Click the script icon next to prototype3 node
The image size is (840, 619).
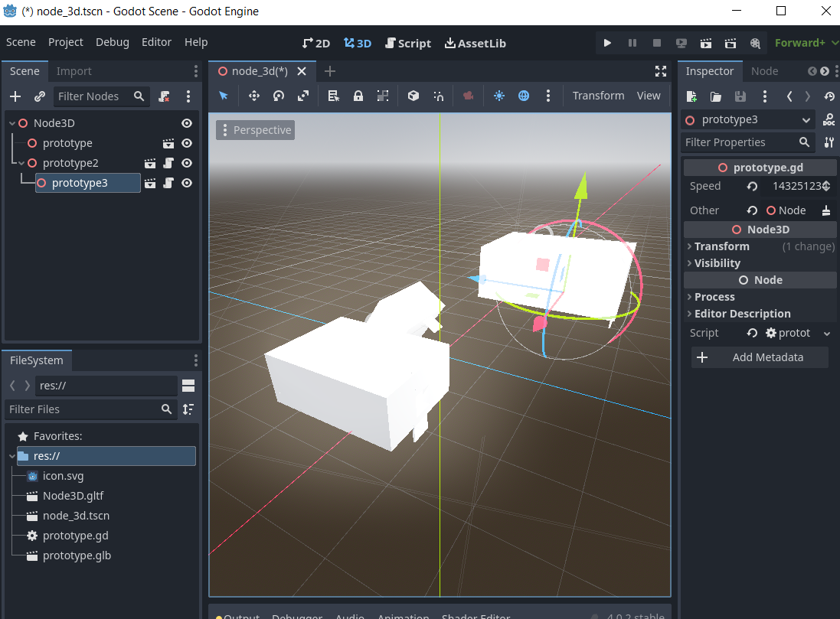click(169, 183)
